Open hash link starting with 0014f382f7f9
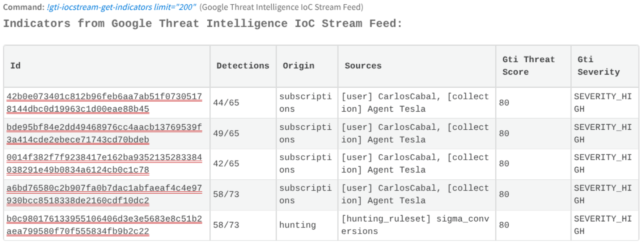This screenshot has width=644, height=242. 104,164
